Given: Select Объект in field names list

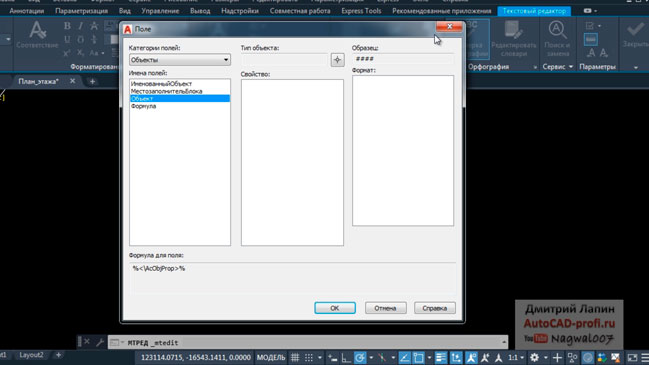Looking at the screenshot, I should 180,98.
